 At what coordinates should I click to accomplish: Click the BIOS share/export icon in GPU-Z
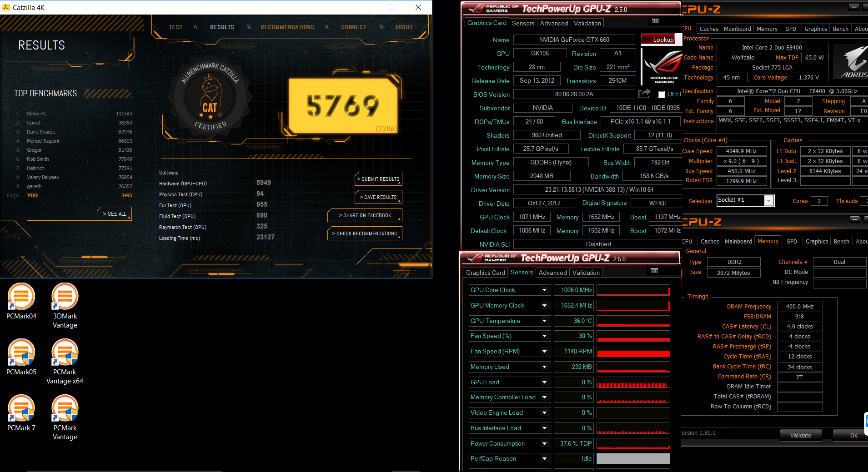click(x=644, y=94)
